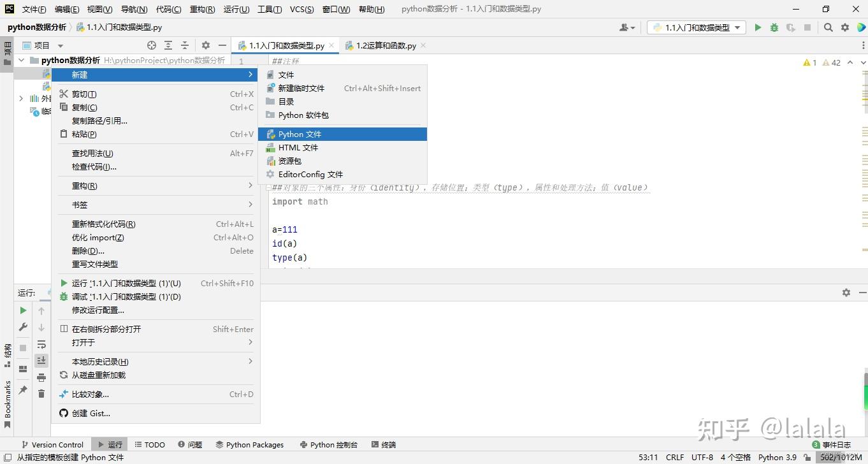Image resolution: width=868 pixels, height=464 pixels.
Task: Collapse all items in the project panel
Action: (x=185, y=45)
